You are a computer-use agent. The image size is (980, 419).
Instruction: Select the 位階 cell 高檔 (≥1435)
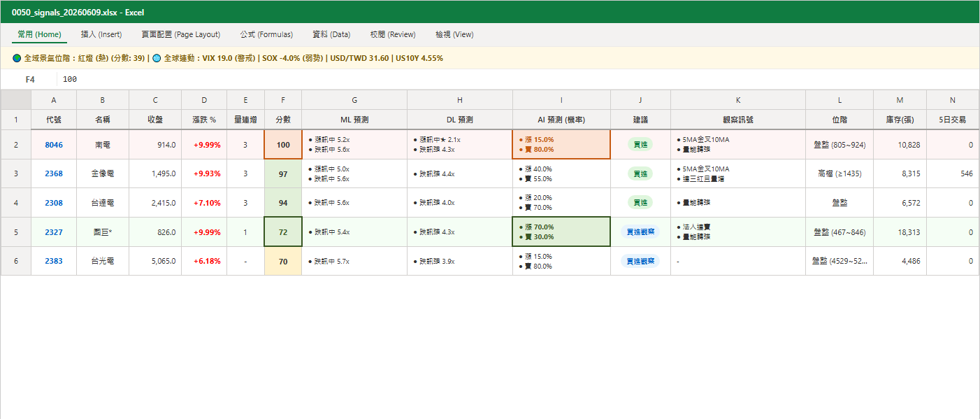pos(840,173)
